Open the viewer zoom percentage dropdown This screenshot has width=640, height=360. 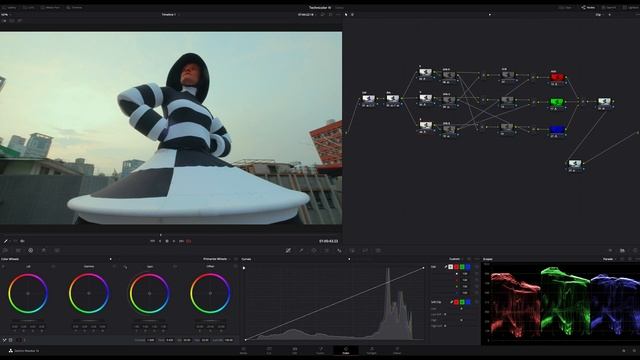tap(5, 14)
